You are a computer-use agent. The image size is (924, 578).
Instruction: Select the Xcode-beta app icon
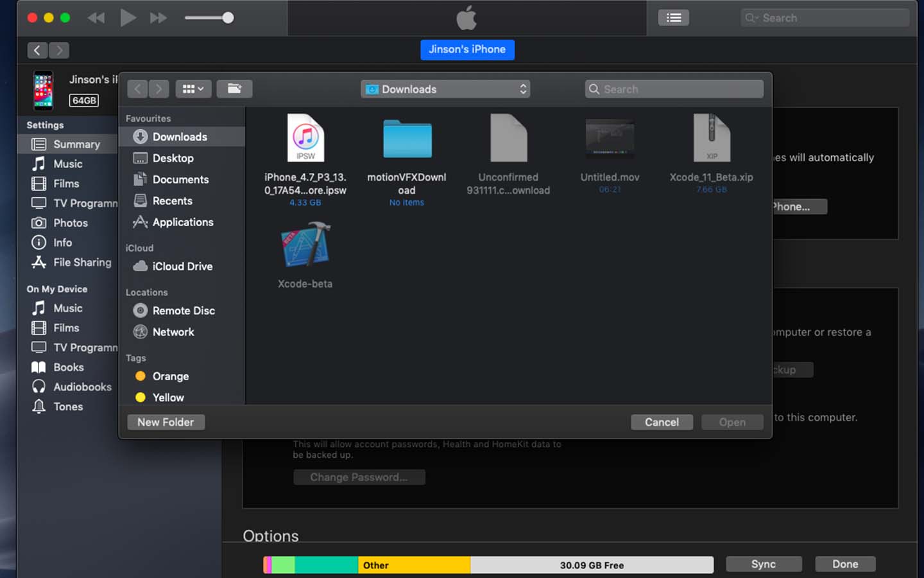(x=305, y=244)
